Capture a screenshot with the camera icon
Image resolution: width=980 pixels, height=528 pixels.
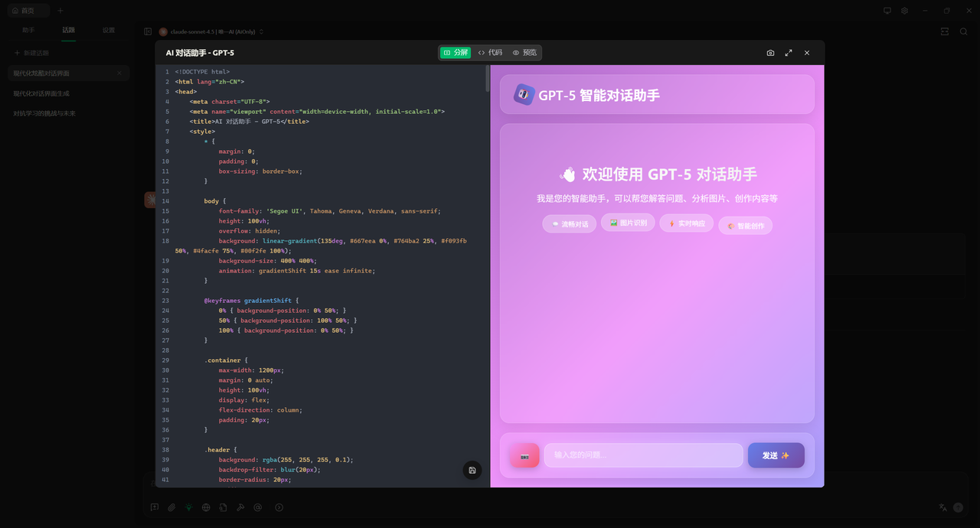pos(770,53)
